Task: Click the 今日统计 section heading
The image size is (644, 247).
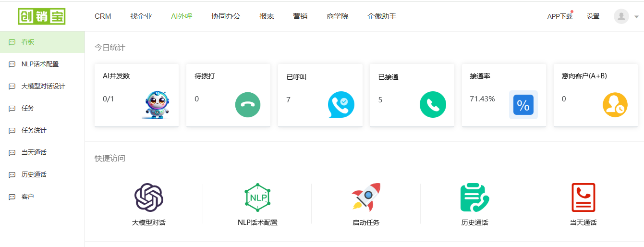Action: pyautogui.click(x=110, y=48)
